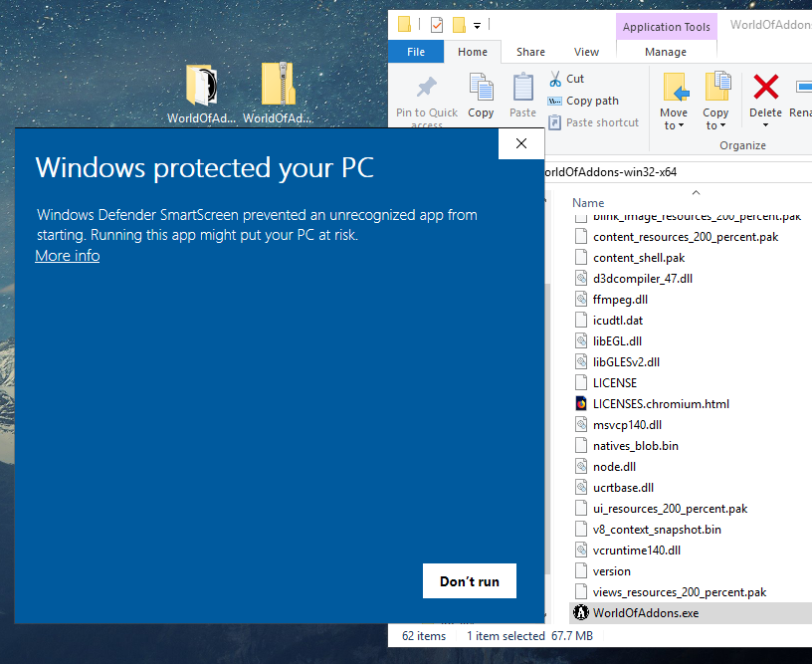Image resolution: width=812 pixels, height=664 pixels.
Task: Click the Move to folder icon
Action: [675, 87]
